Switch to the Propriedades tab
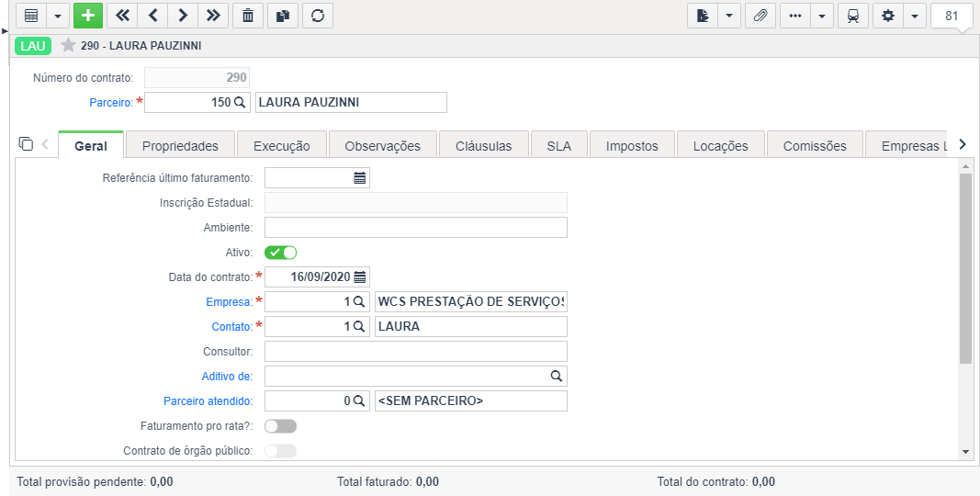The width and height of the screenshot is (980, 496). [180, 145]
